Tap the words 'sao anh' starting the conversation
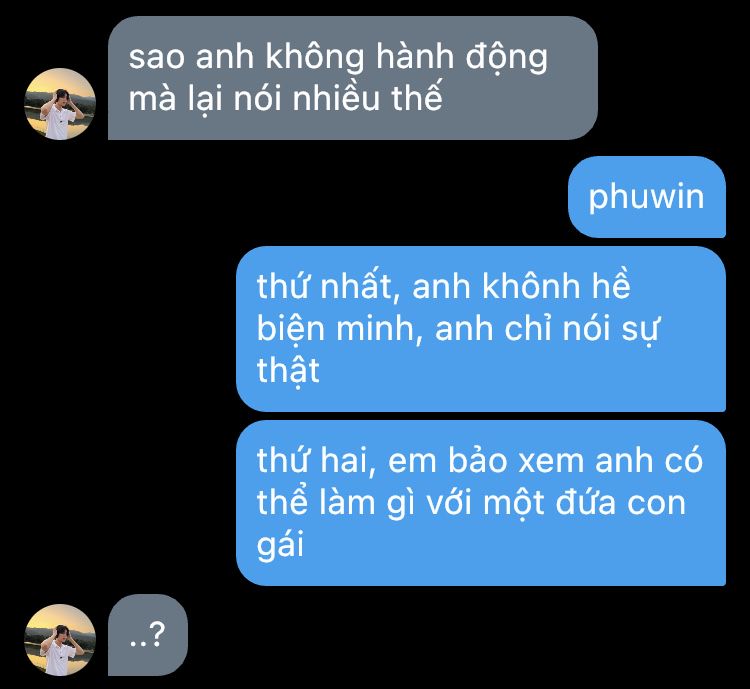 (191, 57)
